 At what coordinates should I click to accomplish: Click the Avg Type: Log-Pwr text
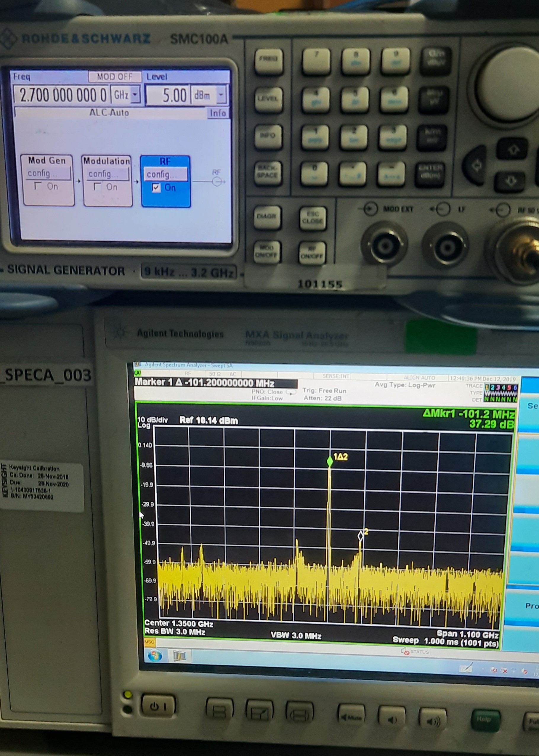405,385
